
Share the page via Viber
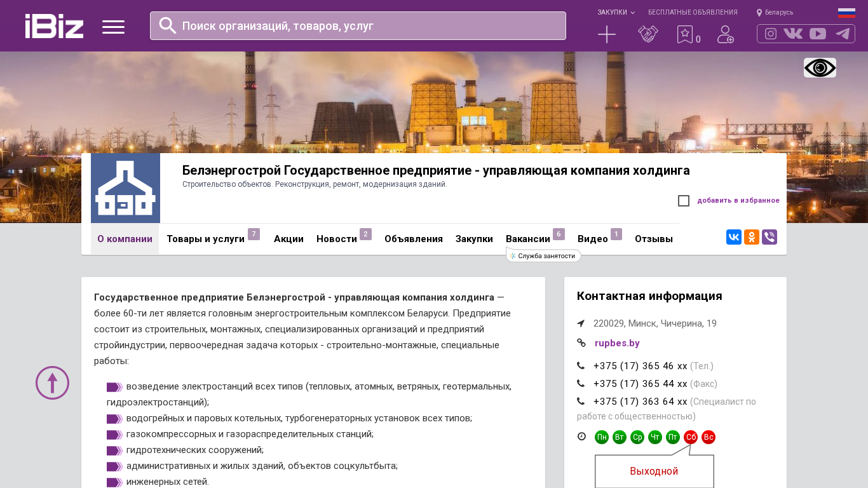pyautogui.click(x=770, y=237)
